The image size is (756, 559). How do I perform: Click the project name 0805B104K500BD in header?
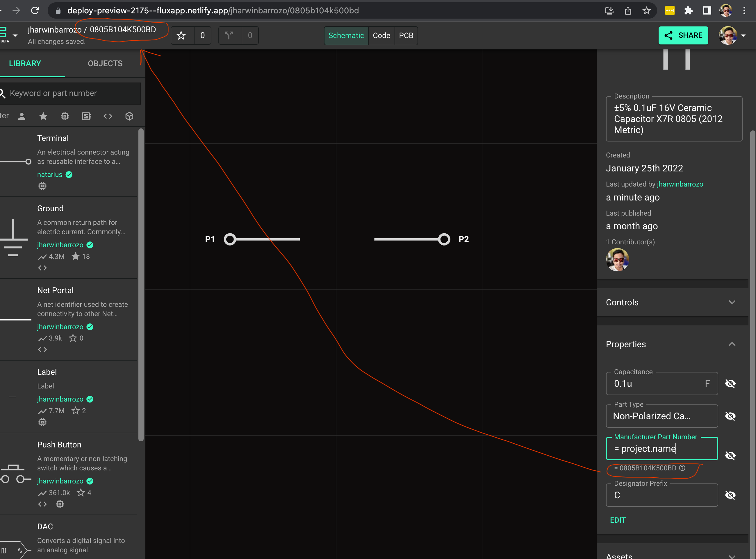point(122,30)
